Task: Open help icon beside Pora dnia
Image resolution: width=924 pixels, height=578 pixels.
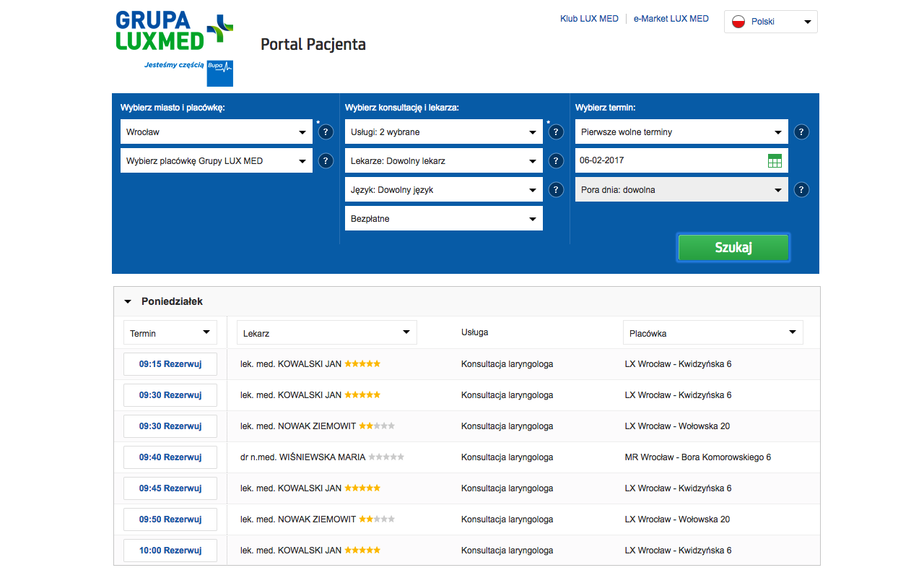Action: click(x=801, y=190)
